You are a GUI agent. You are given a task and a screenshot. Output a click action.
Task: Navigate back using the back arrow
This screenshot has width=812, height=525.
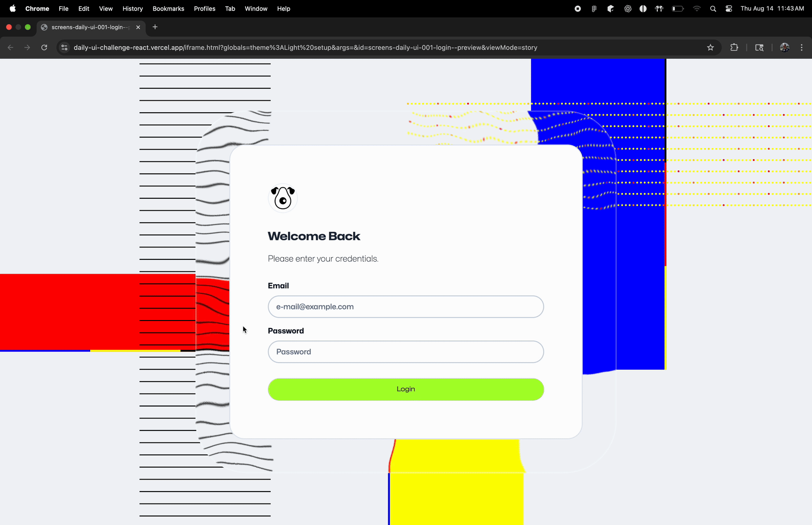(11, 47)
